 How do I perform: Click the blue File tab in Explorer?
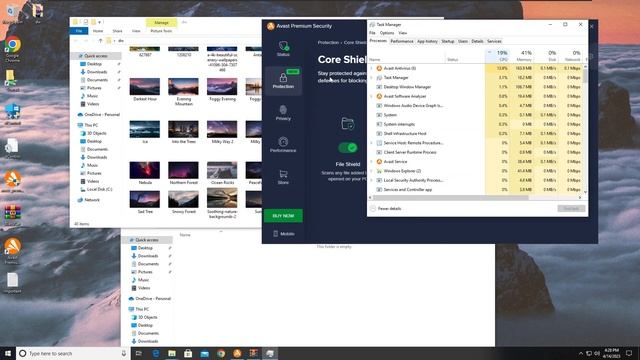point(79,31)
